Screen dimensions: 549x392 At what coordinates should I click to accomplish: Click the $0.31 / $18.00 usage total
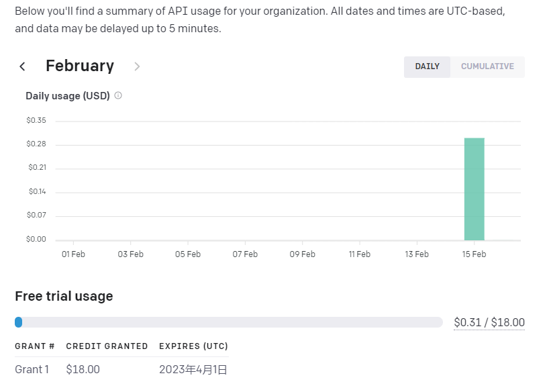tap(489, 323)
